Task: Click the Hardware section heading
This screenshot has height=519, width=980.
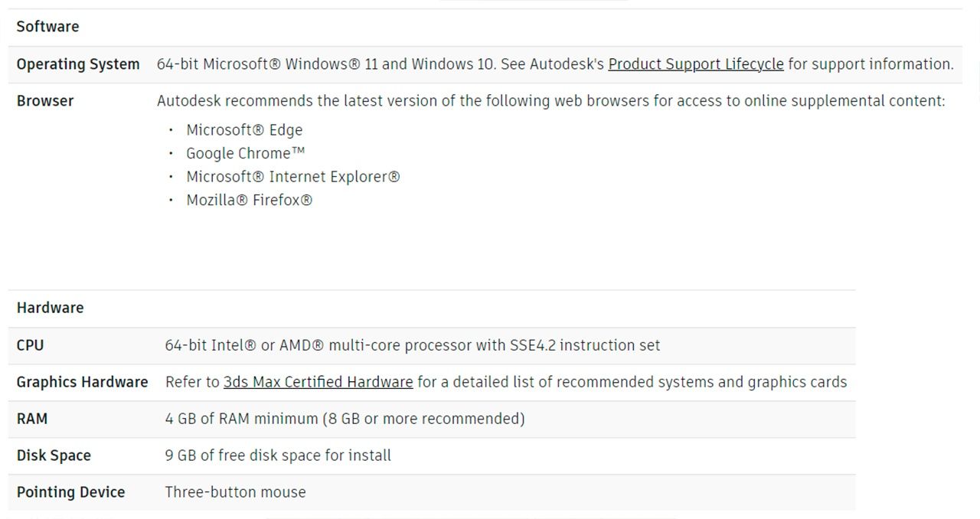Action: click(x=50, y=308)
